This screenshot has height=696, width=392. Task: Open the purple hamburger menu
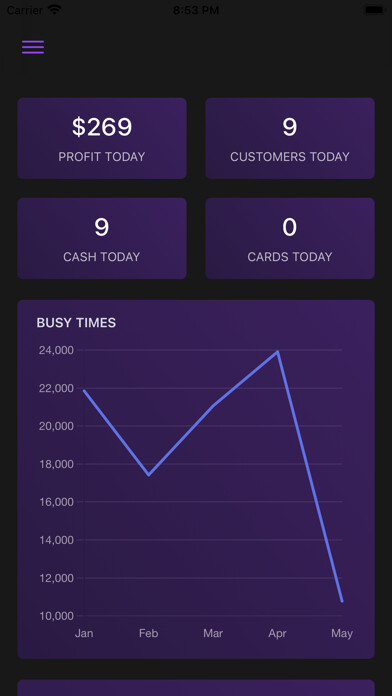tap(33, 47)
